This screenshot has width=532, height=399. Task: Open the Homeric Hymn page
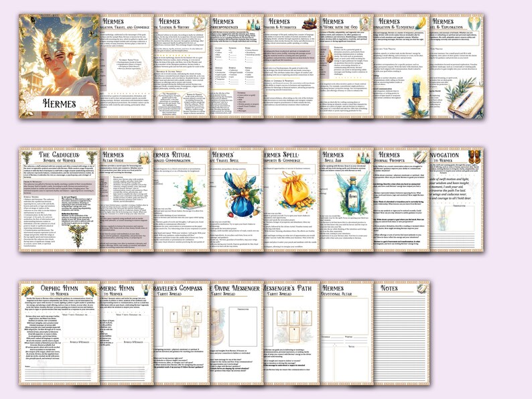[126, 333]
